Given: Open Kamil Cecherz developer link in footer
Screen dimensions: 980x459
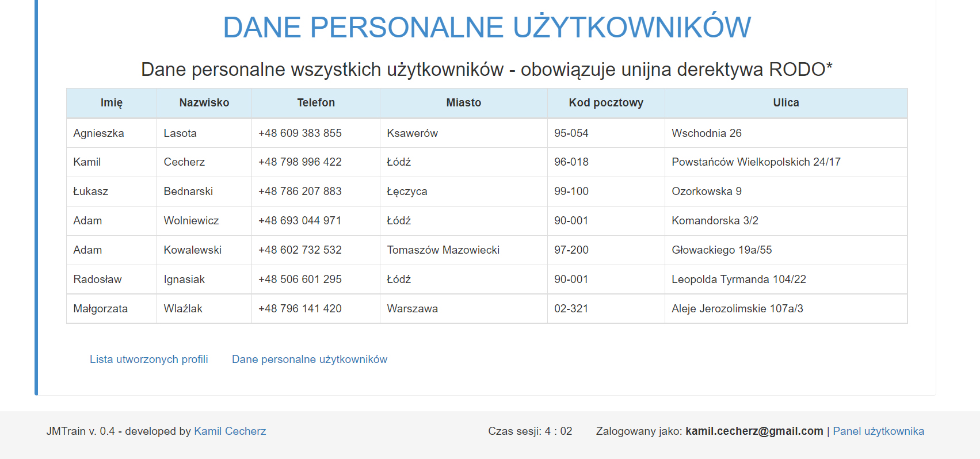Looking at the screenshot, I should point(230,431).
